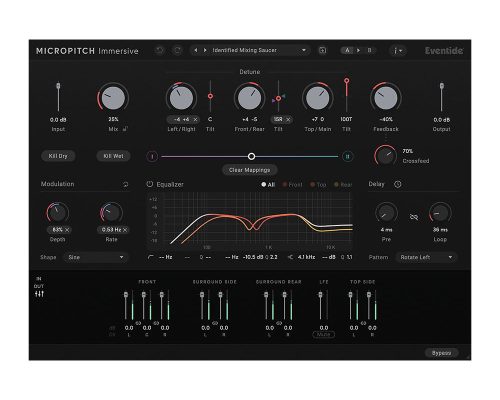
Task: Click the link icon between Front L and C
Action: click(138, 323)
